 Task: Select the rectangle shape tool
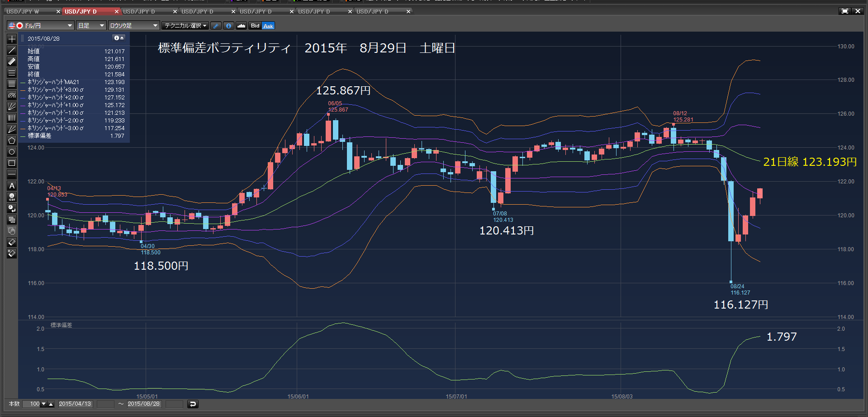click(12, 163)
